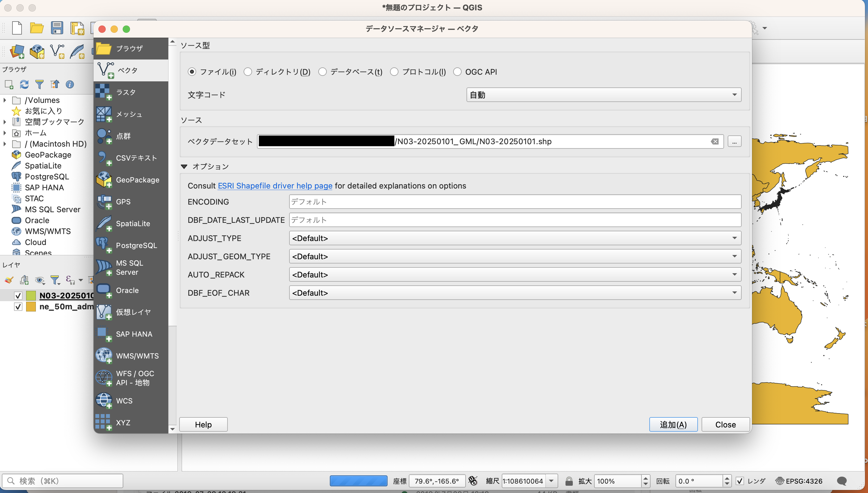Click the New Project blank page icon
The width and height of the screenshot is (868, 493).
point(17,28)
